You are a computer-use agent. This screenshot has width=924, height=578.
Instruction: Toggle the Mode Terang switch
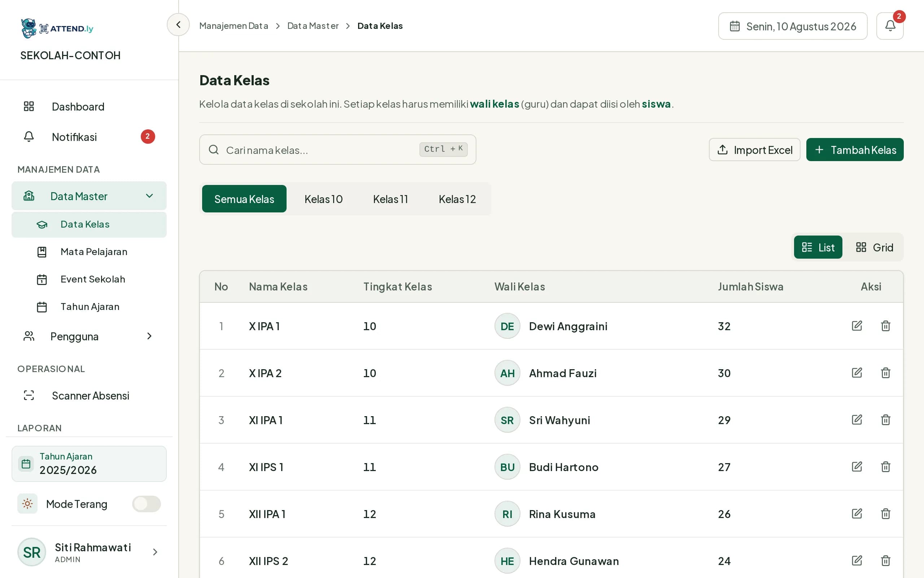pos(146,504)
